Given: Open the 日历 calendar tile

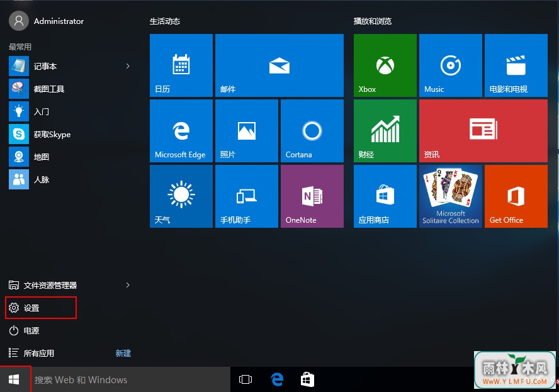Looking at the screenshot, I should coord(181,65).
